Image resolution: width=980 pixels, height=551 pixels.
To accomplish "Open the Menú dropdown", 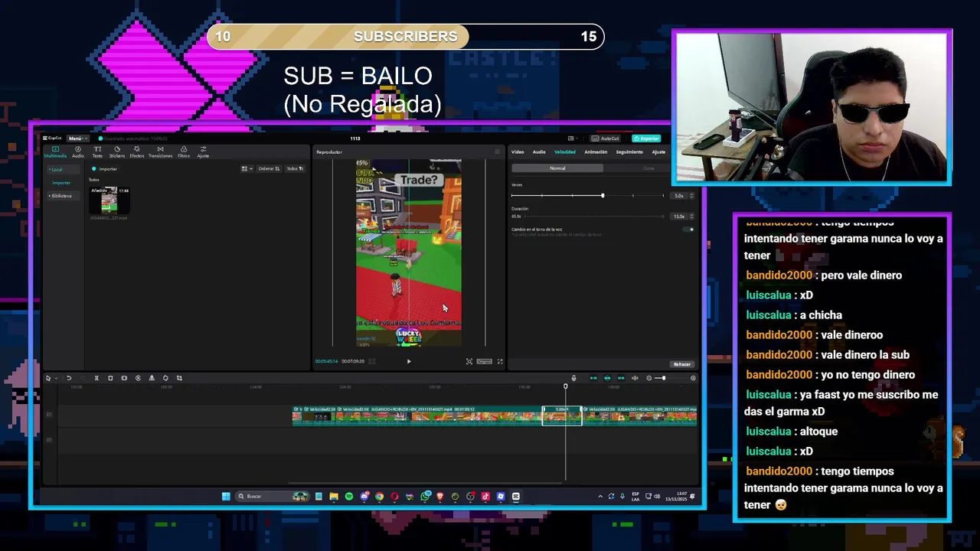I will 77,139.
